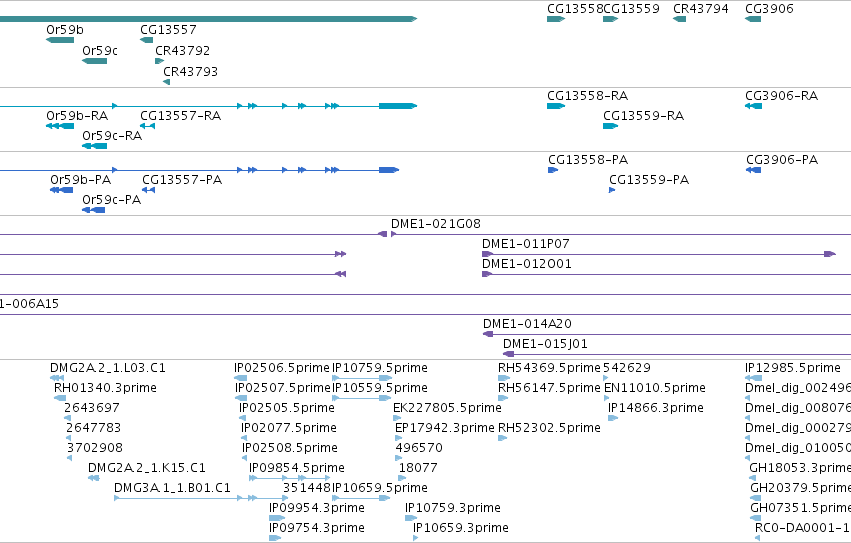Click the DME1-015J01 clone label
This screenshot has width=851, height=543.
545,344
